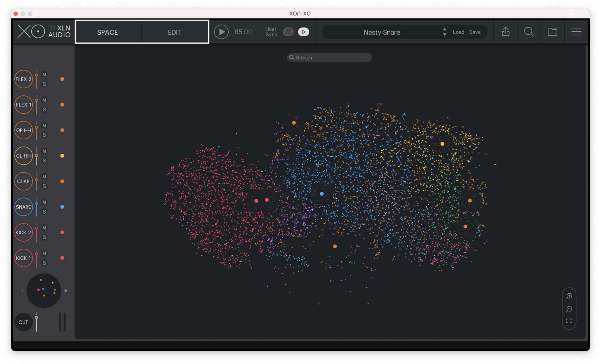This screenshot has height=364, width=601.
Task: Click the minimap right navigation arrow
Action: (x=66, y=291)
